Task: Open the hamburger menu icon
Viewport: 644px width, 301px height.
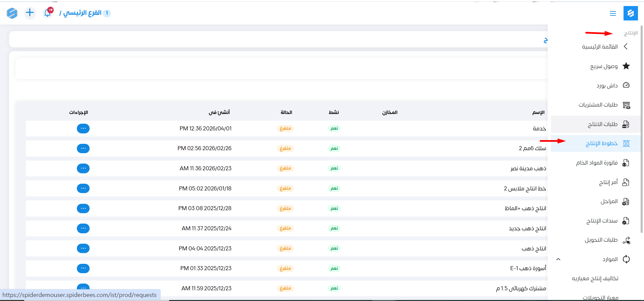Action: (x=613, y=13)
